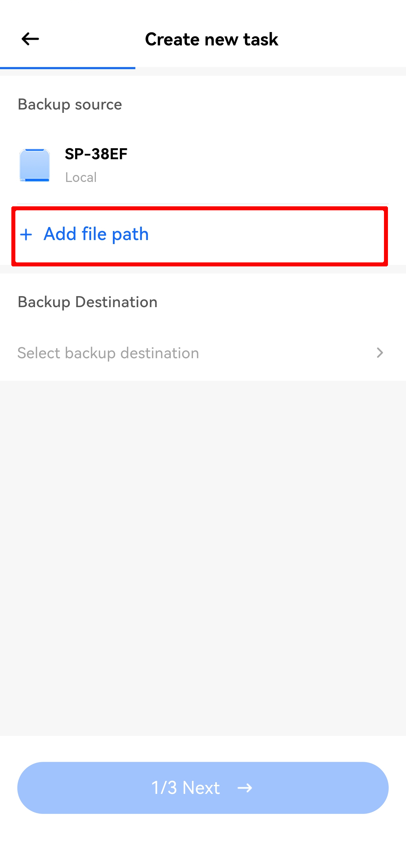Select the SP-38EF device name
This screenshot has height=868, width=406.
pos(96,154)
